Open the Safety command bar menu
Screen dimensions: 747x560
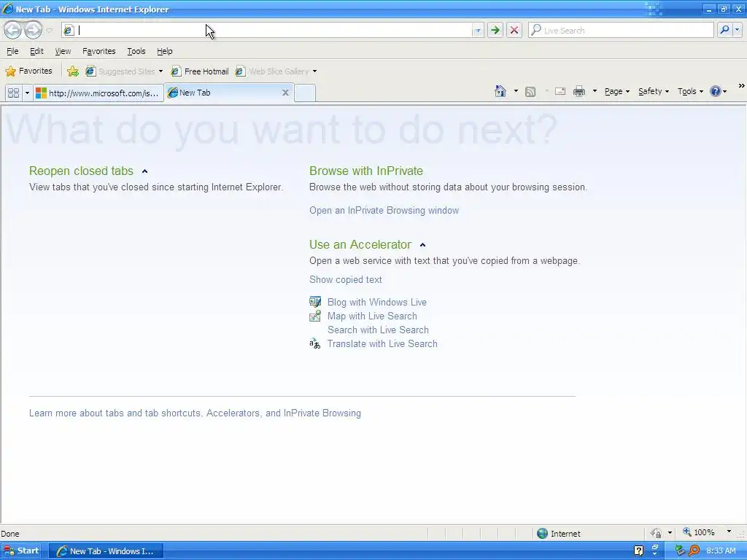(653, 91)
